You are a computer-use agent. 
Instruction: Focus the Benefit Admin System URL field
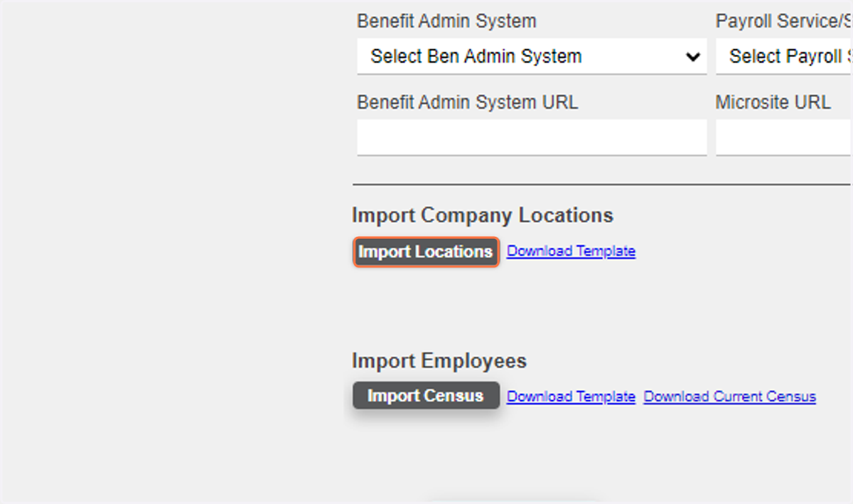(x=532, y=137)
